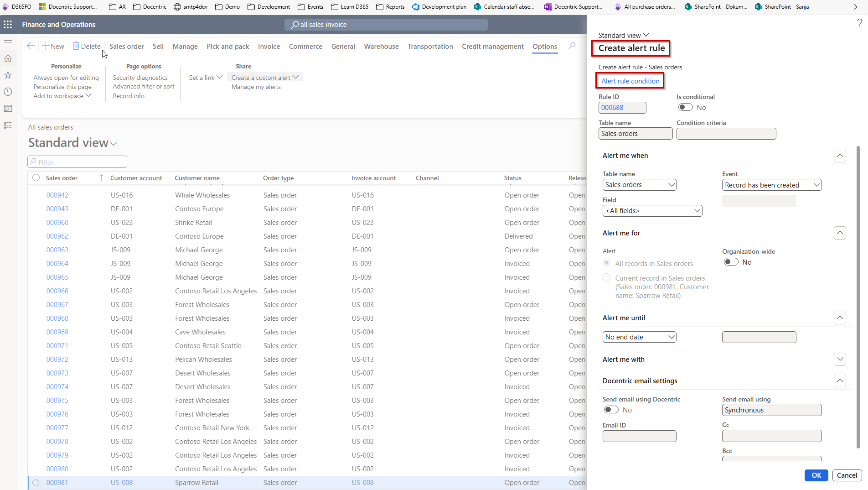Enable Send email using Docentric switch
The width and height of the screenshot is (868, 490).
[611, 410]
